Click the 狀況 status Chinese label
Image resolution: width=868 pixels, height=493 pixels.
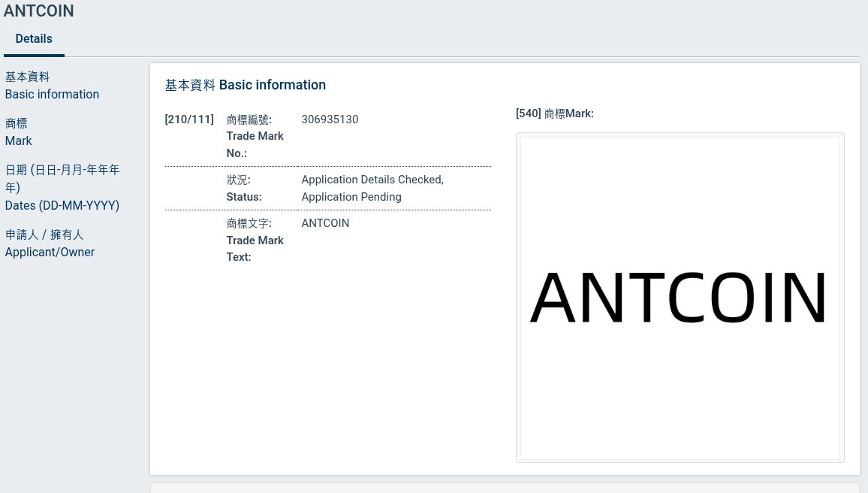pos(238,180)
